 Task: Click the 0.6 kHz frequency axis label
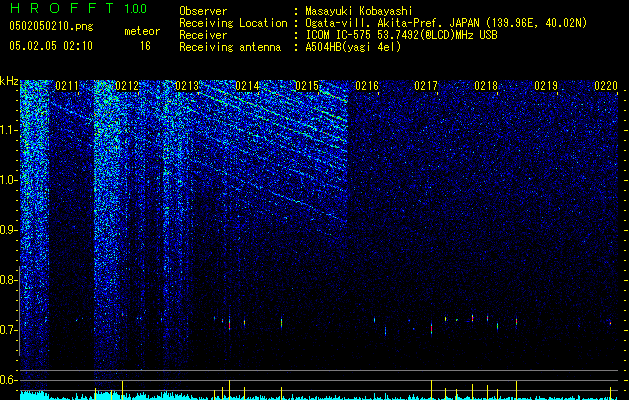[8, 380]
